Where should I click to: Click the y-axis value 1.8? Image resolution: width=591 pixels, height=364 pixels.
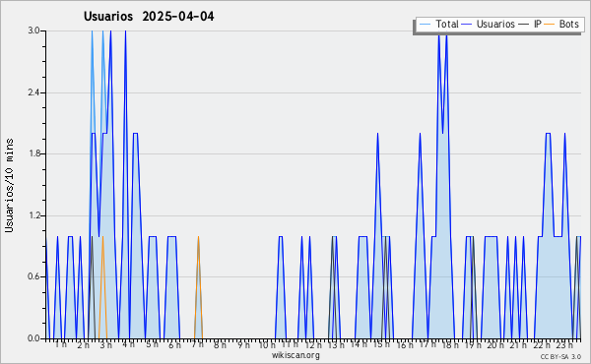point(33,153)
